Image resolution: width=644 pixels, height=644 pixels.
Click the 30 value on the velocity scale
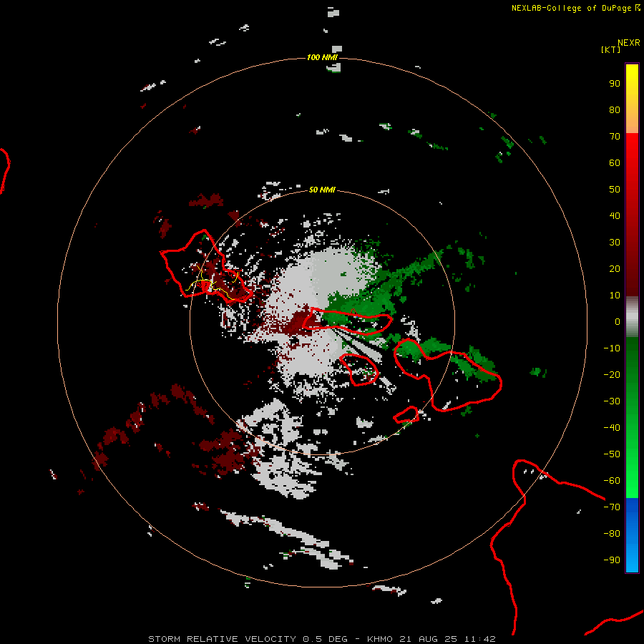coord(615,243)
